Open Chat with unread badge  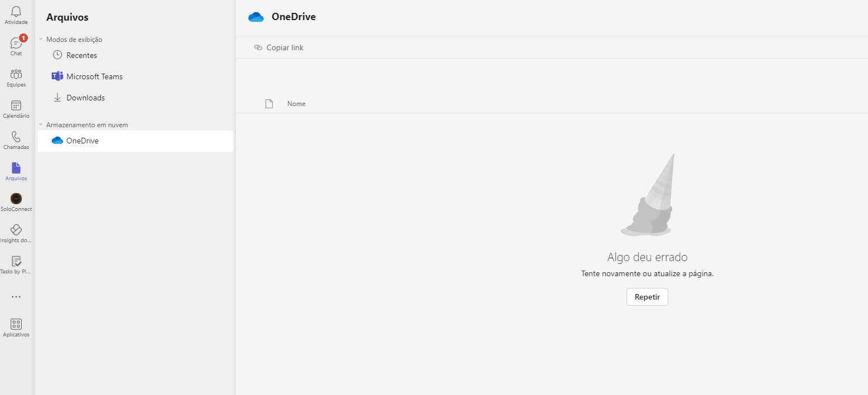[x=16, y=46]
